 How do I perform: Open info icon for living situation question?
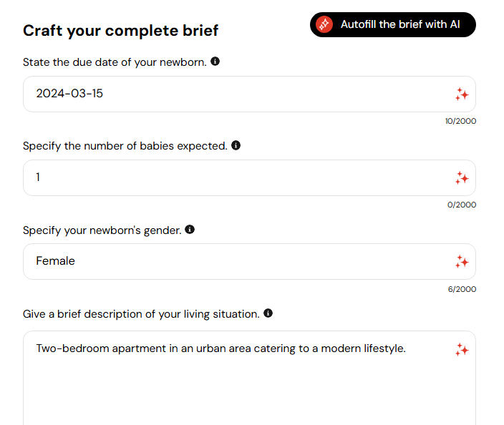pos(268,313)
